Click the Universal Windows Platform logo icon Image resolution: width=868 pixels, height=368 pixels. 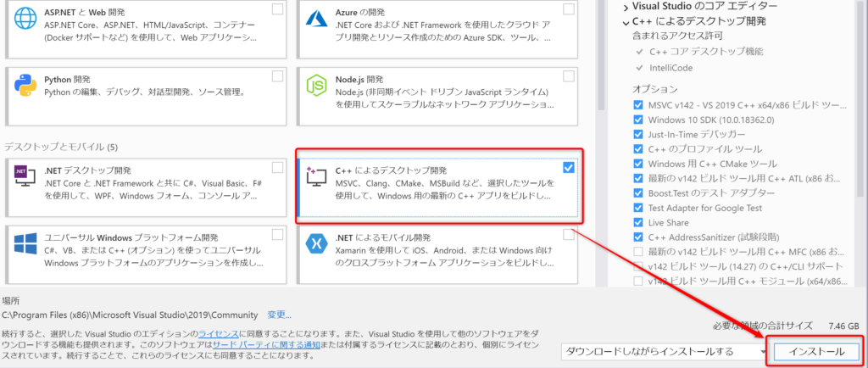point(25,244)
